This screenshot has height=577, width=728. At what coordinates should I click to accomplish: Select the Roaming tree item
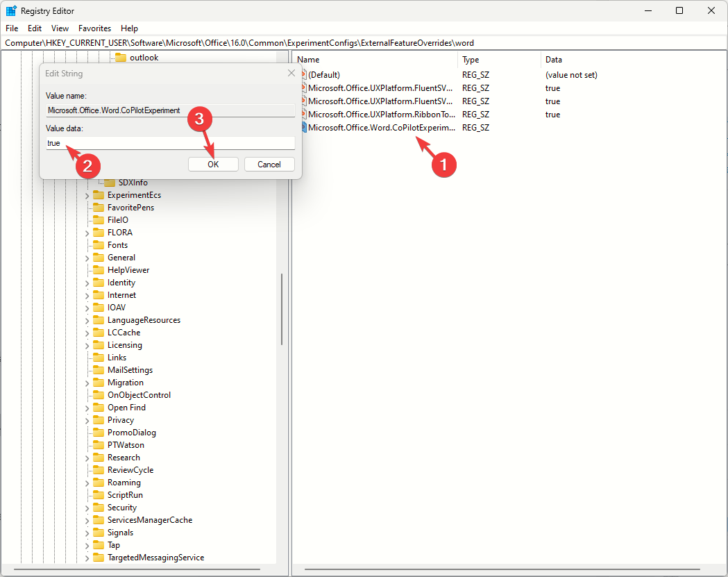124,483
